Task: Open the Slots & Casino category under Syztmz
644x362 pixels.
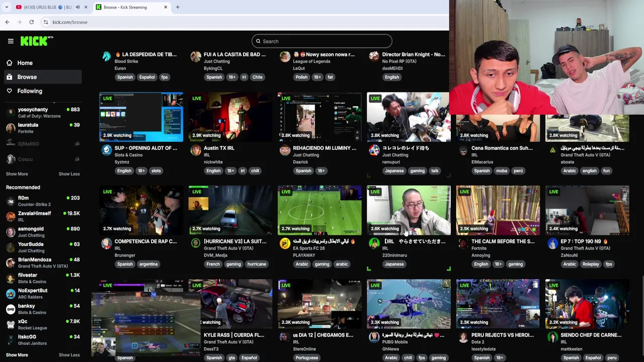Action: tap(128, 155)
